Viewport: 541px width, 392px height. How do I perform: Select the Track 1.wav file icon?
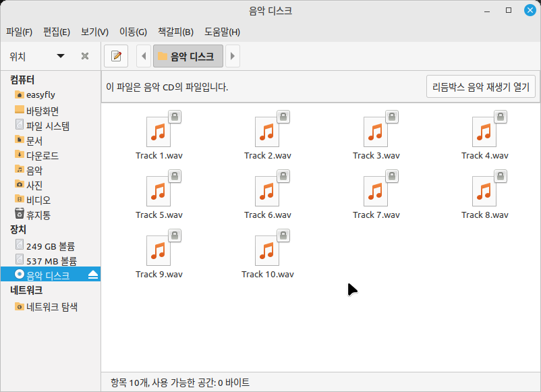(x=159, y=132)
